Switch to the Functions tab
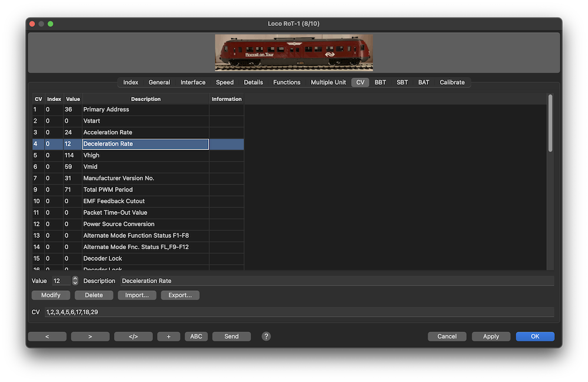588x382 pixels. [x=286, y=82]
